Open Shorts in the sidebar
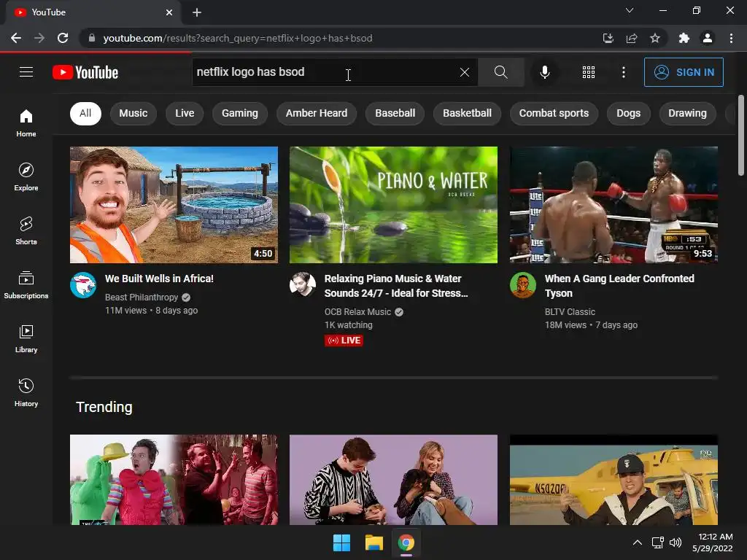Screen dimensions: 747x560 [x=26, y=231]
